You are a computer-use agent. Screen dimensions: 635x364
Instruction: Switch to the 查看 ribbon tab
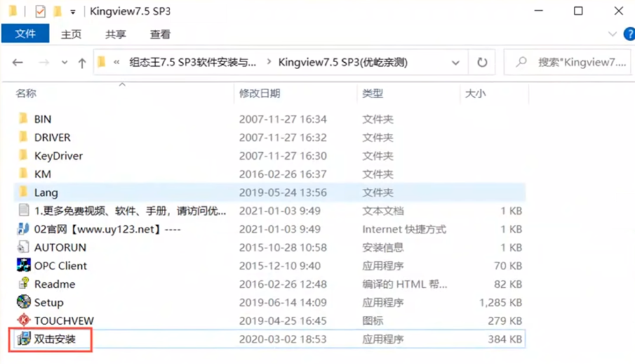(x=160, y=34)
